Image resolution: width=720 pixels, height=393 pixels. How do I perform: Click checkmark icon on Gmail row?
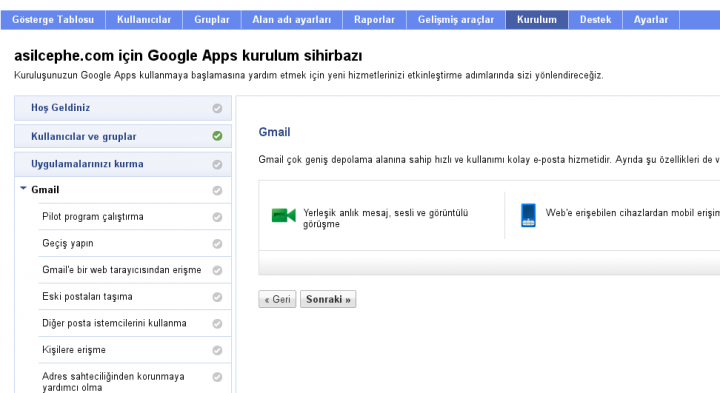tap(217, 191)
